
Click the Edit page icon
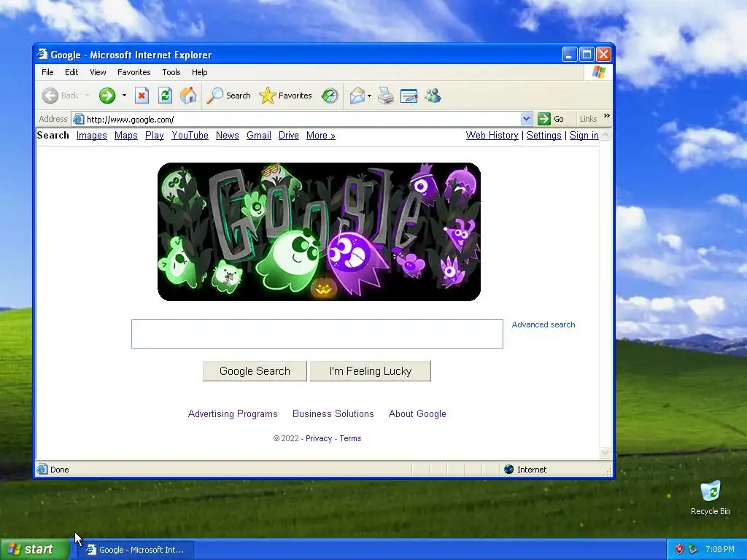point(409,96)
